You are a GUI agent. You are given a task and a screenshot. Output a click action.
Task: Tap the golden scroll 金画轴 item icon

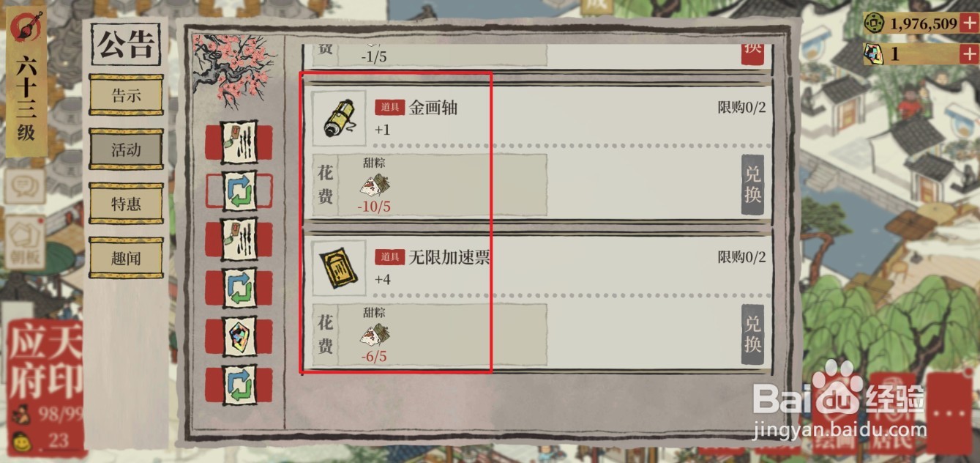[x=339, y=118]
